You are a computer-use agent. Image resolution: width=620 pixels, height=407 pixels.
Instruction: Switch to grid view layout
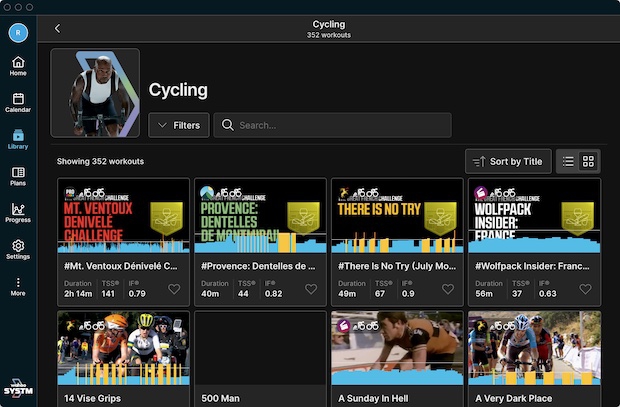(588, 161)
